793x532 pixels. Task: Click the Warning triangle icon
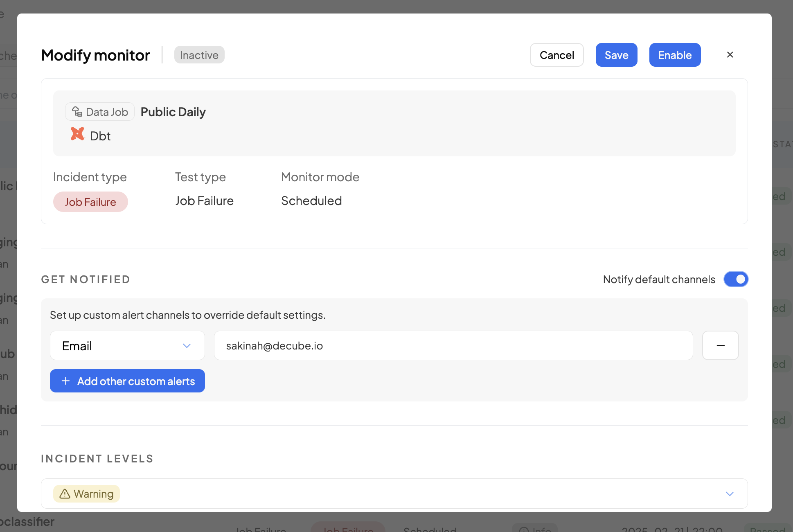pos(65,494)
